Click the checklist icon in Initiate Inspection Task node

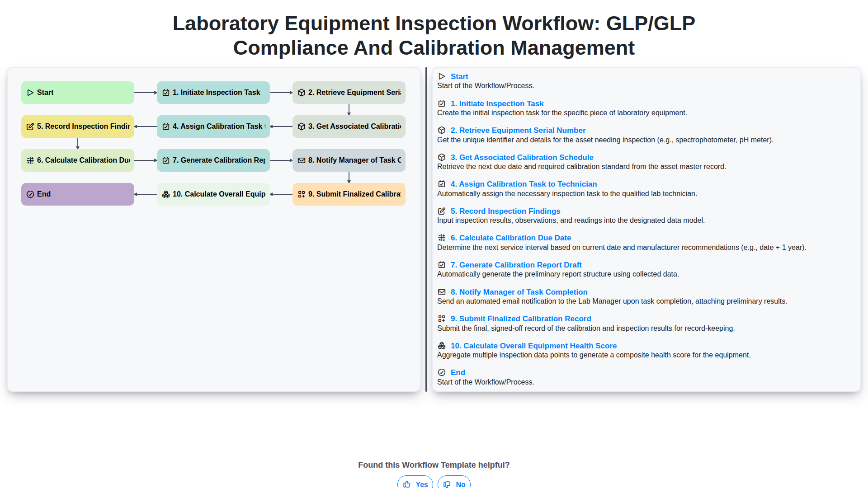point(166,93)
